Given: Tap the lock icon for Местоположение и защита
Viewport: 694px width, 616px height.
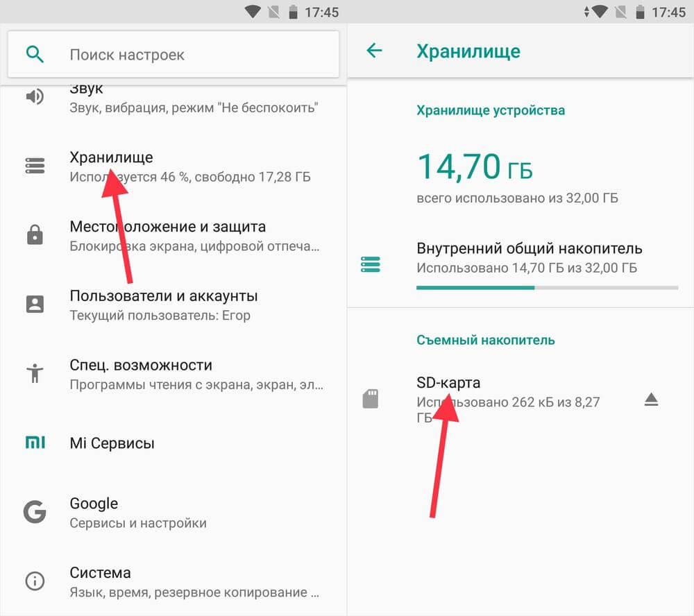Looking at the screenshot, I should click(x=35, y=234).
